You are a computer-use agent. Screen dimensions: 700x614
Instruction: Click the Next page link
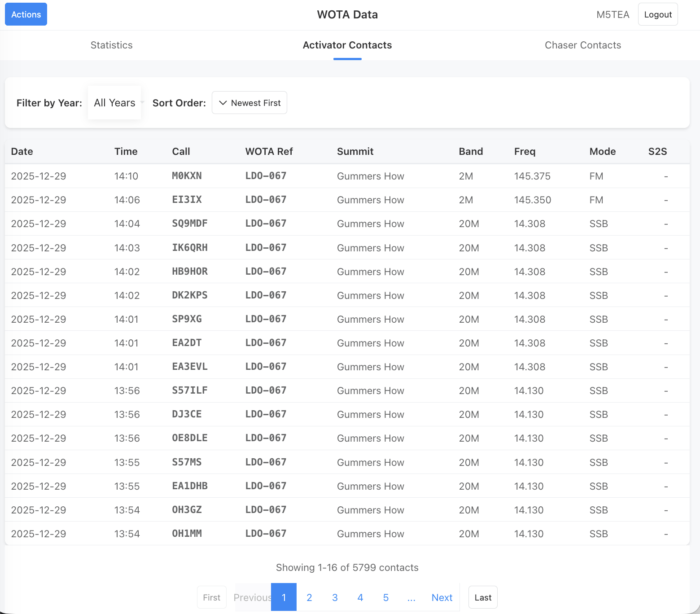442,597
